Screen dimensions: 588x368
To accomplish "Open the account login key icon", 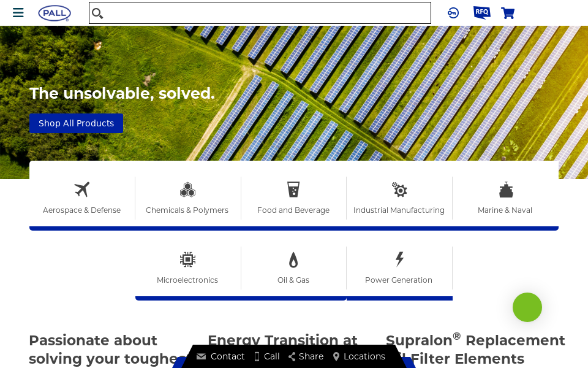I will click(453, 13).
